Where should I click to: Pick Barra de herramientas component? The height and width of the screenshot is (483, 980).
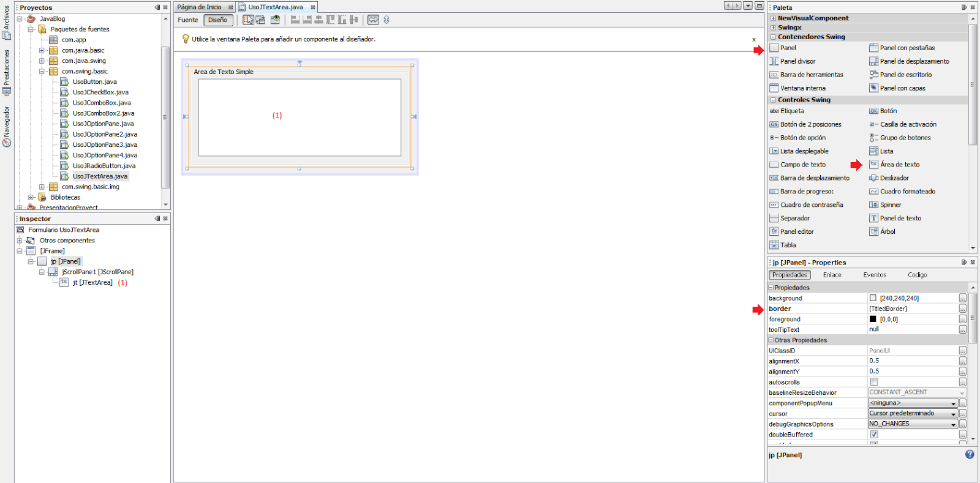(806, 75)
